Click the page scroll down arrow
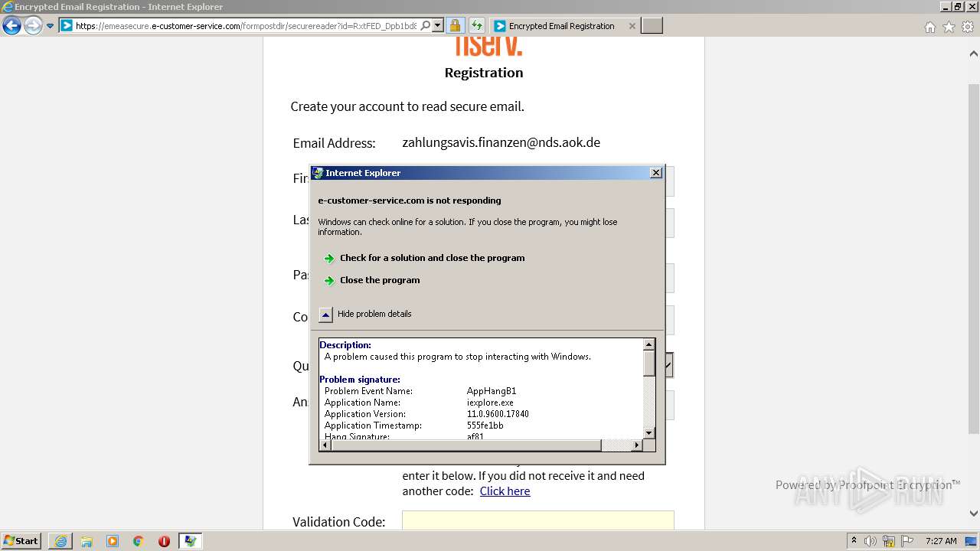 [974, 514]
